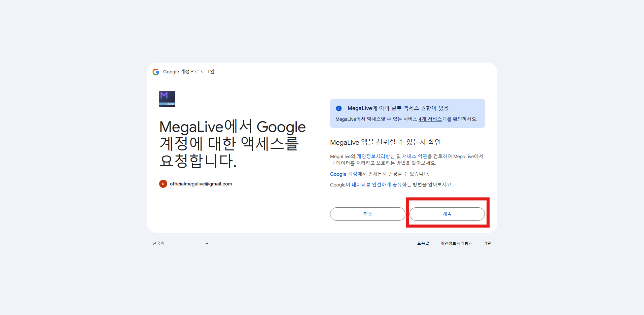The width and height of the screenshot is (644, 315).
Task: Click the 취소 (Cancel) button
Action: point(367,214)
